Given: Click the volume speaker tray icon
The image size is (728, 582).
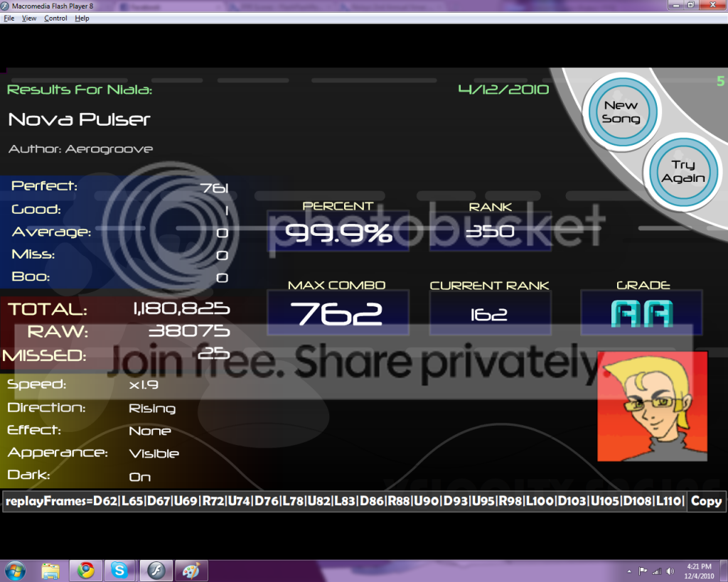Looking at the screenshot, I should pyautogui.click(x=670, y=571).
